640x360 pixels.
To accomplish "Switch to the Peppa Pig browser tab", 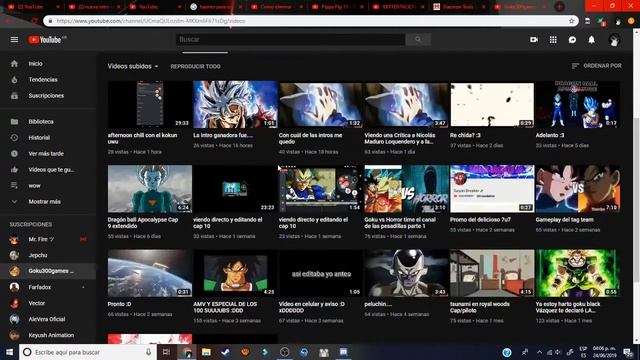I will point(338,7).
